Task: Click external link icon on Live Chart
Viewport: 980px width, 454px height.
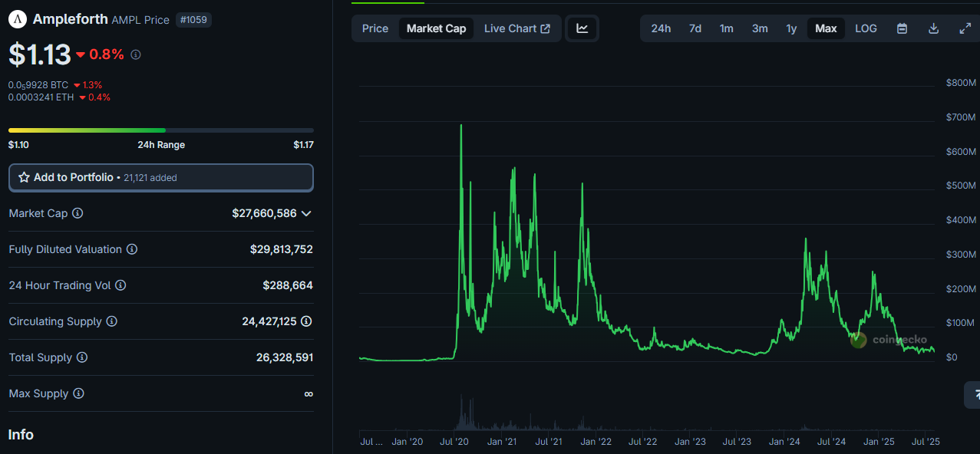Action: [x=546, y=28]
